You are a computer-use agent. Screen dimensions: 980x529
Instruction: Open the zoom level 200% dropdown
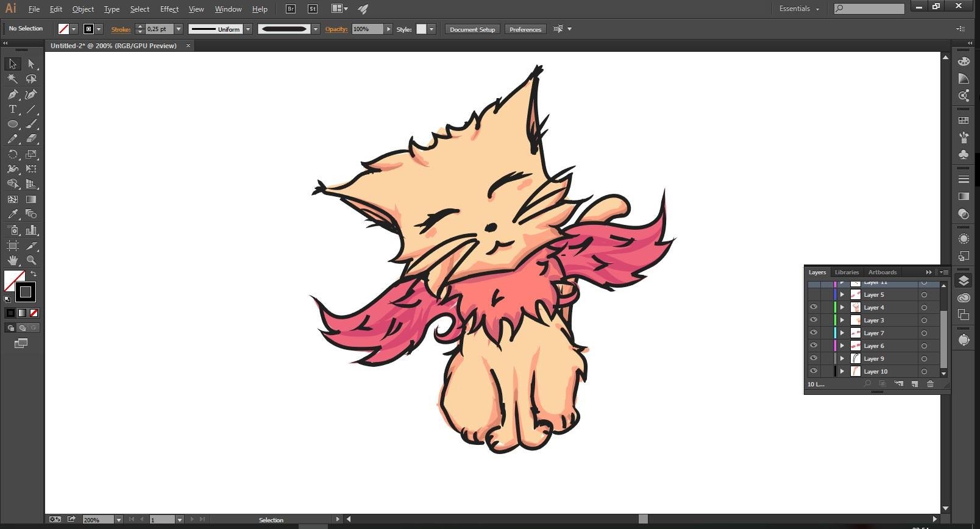click(x=118, y=520)
